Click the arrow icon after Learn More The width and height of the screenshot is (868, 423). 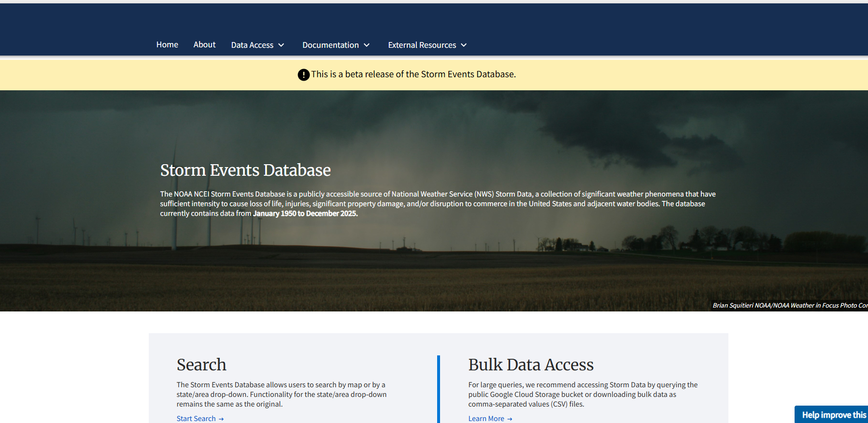pos(510,419)
